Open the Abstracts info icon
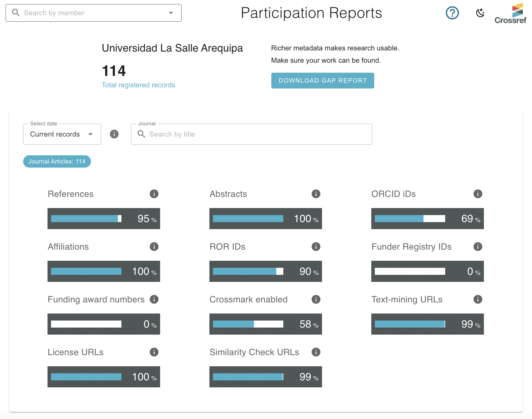 pos(316,194)
